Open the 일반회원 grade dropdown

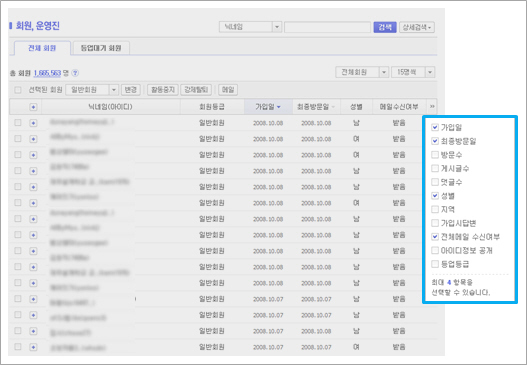click(92, 90)
